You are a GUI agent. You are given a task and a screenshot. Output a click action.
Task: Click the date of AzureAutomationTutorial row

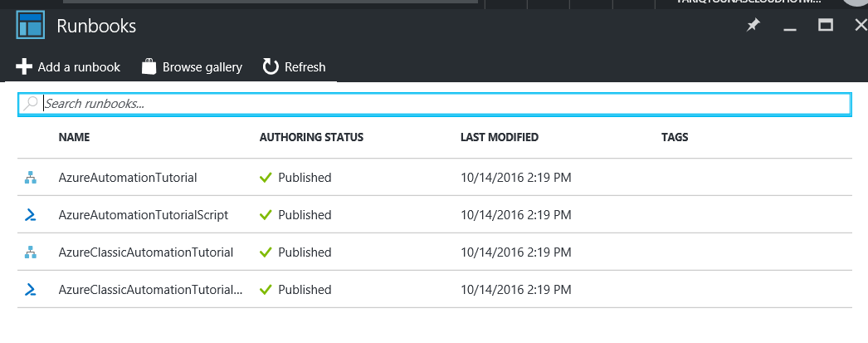(x=516, y=178)
